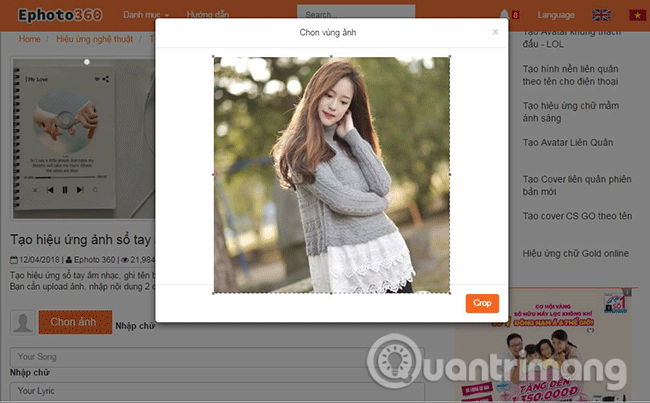650x403 pixels.
Task: Expand the Danh mục dropdown menu
Action: 146,16
